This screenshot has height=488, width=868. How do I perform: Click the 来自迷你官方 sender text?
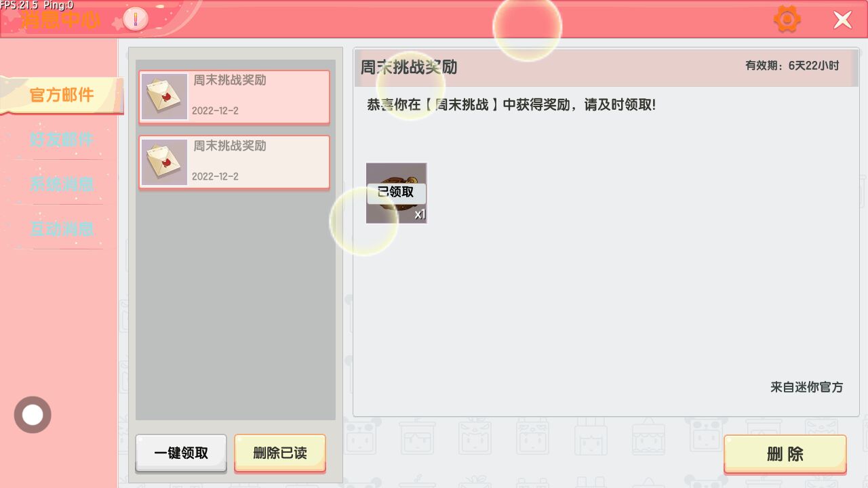point(806,387)
